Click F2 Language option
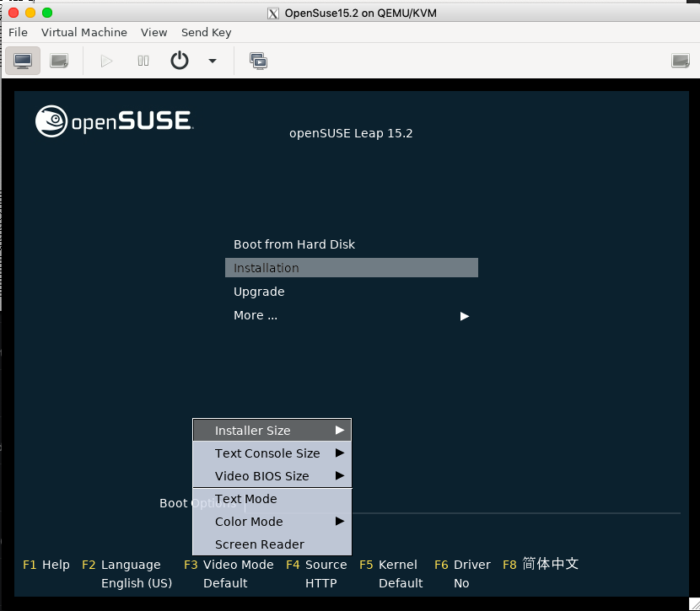 (121, 565)
